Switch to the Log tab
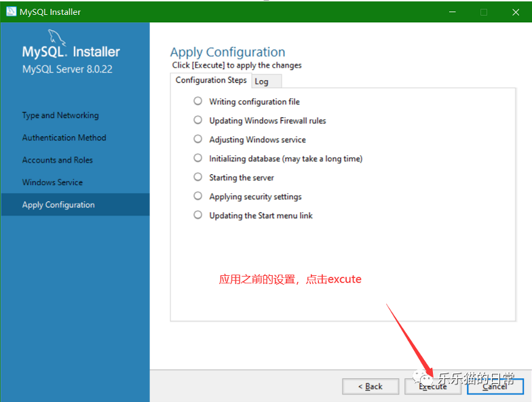The image size is (532, 402). coord(267,81)
